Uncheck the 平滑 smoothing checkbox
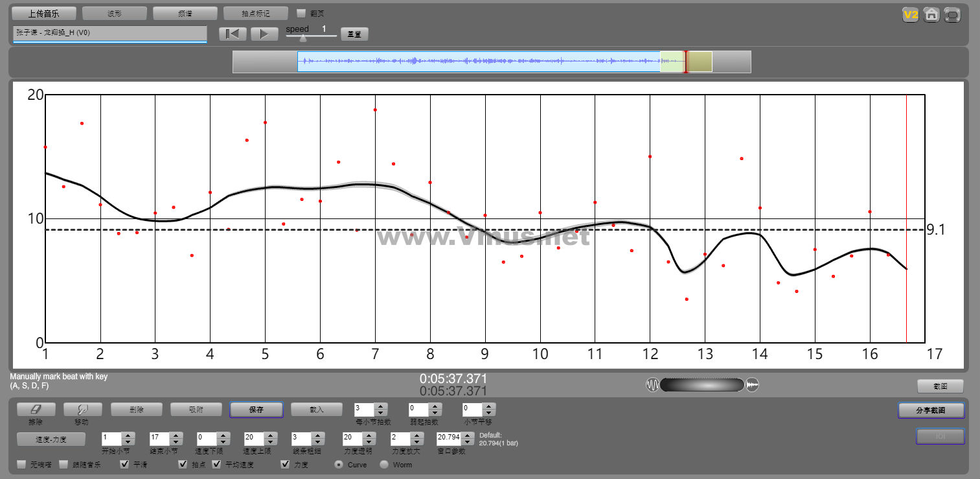This screenshot has height=479, width=980. pos(125,464)
